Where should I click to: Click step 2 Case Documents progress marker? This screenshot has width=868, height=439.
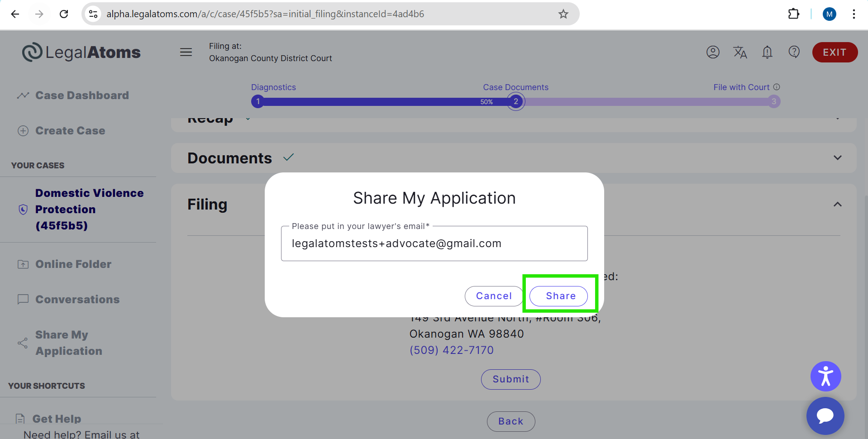pyautogui.click(x=515, y=101)
